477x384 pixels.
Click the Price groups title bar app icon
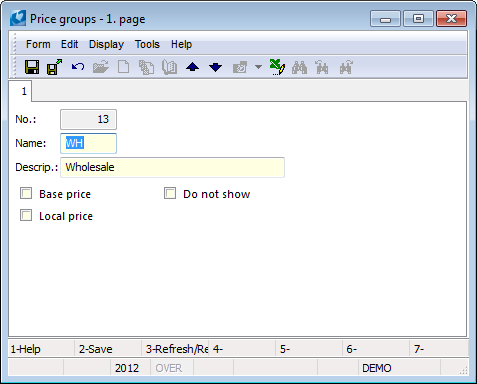pyautogui.click(x=18, y=18)
